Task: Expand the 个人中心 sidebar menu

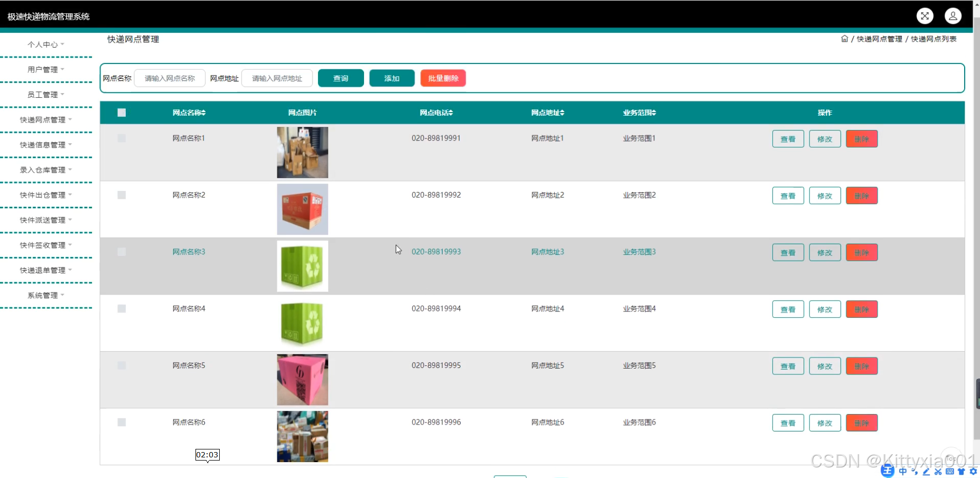Action: point(45,44)
